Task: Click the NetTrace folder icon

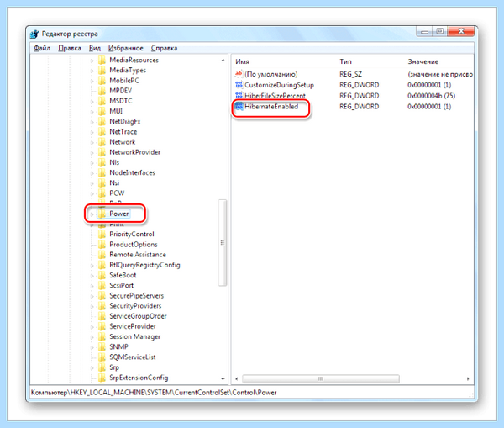Action: 102,132
